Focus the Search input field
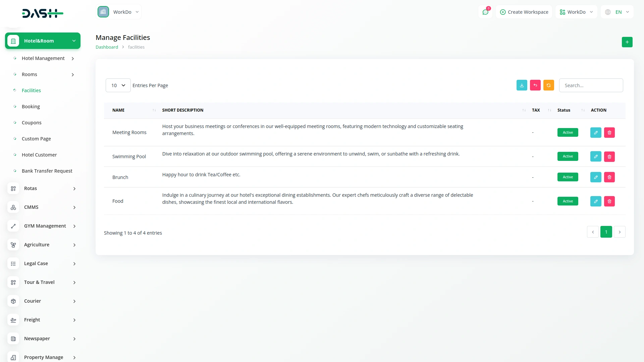 click(x=591, y=85)
